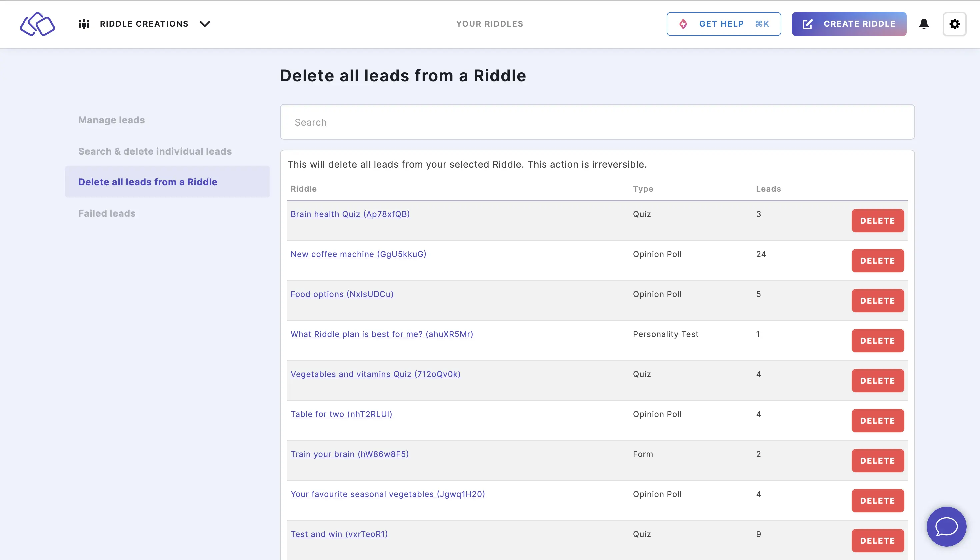Click the Your Riddles navigation tab
Screen dimensions: 980x560
[490, 24]
